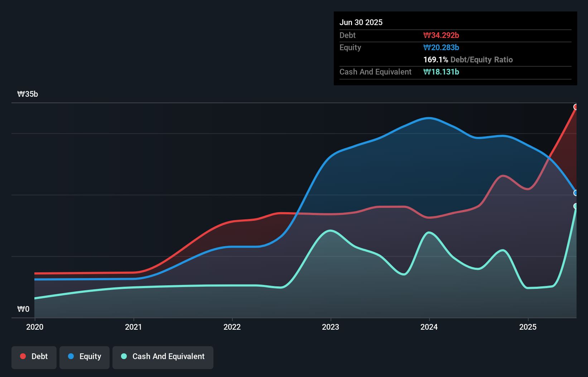This screenshot has width=588, height=377.
Task: Click the red Debt value in the tooltip
Action: 441,35
